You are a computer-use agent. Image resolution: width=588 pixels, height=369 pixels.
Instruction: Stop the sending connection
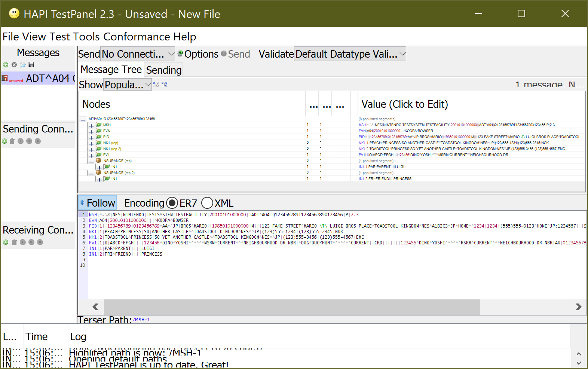(x=38, y=141)
